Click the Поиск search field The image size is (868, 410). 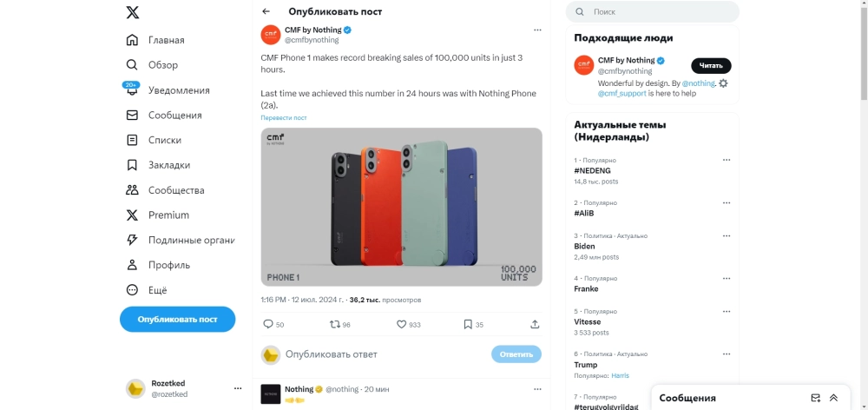click(652, 11)
